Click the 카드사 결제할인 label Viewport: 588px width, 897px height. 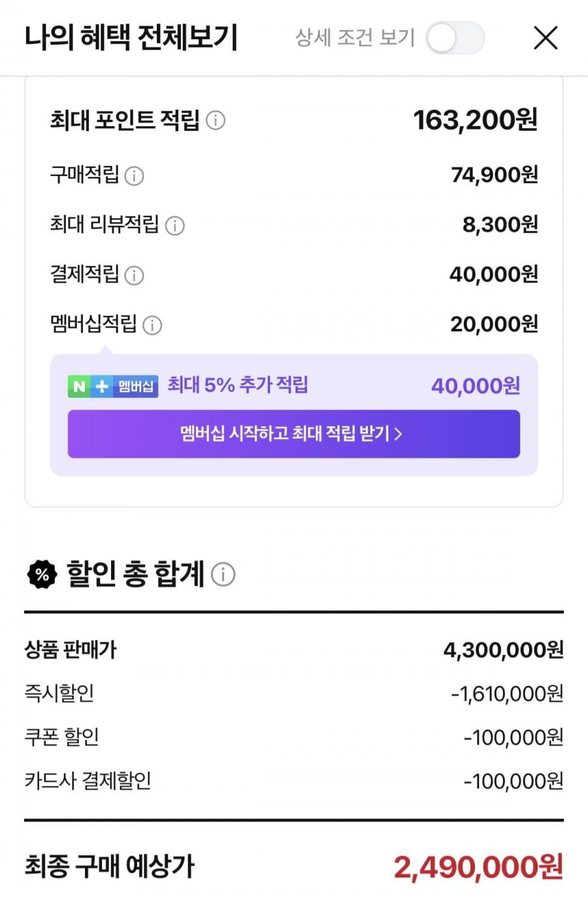click(88, 781)
